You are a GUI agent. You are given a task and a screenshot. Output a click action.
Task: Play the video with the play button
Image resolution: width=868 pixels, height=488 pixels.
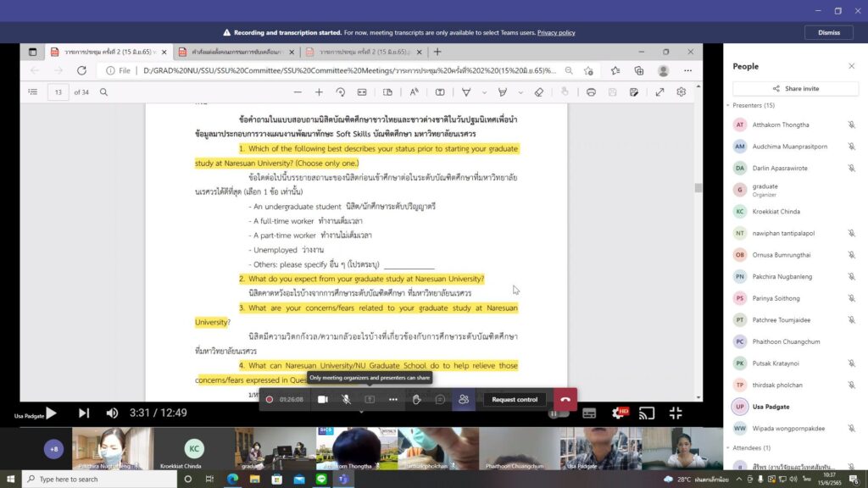pos(51,413)
